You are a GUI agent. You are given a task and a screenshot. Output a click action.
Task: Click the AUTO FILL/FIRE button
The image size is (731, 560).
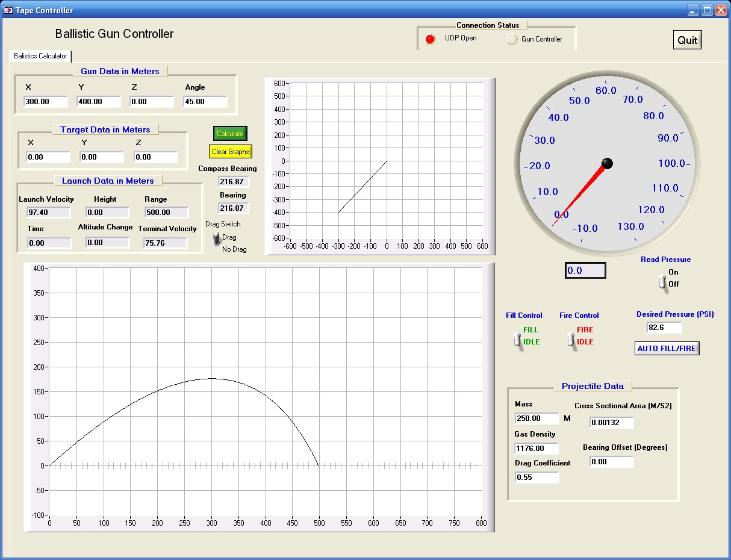pyautogui.click(x=667, y=349)
